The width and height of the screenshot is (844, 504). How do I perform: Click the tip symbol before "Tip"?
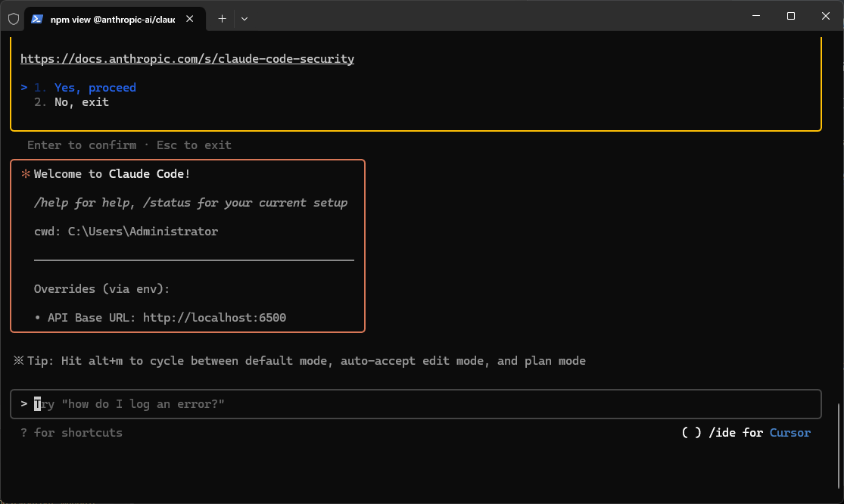click(19, 361)
